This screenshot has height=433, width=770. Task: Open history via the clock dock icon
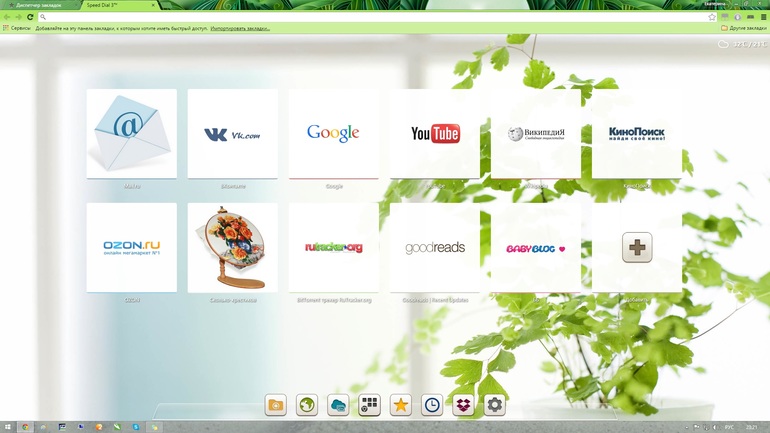pos(431,405)
